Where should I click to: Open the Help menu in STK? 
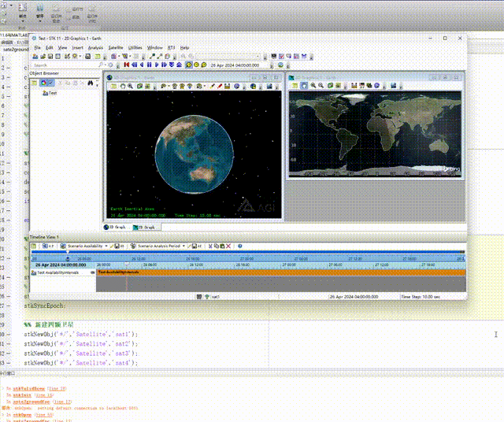point(184,47)
